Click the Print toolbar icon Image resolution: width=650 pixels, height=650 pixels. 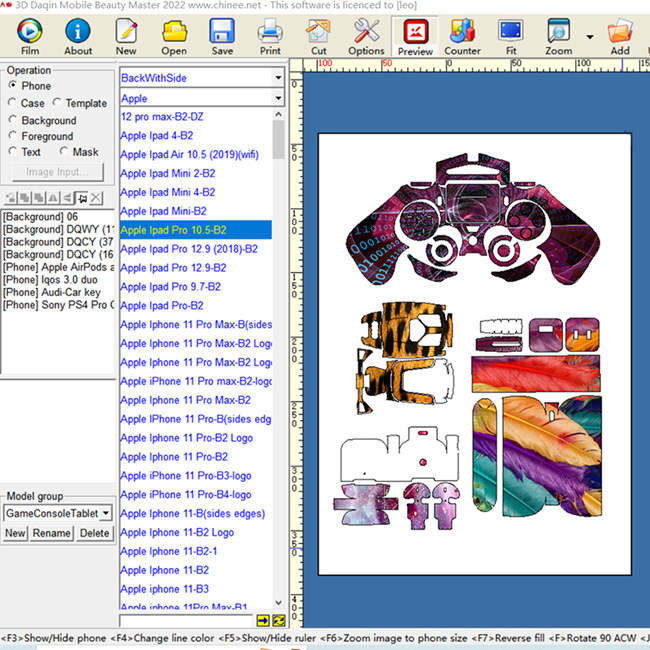click(x=270, y=33)
